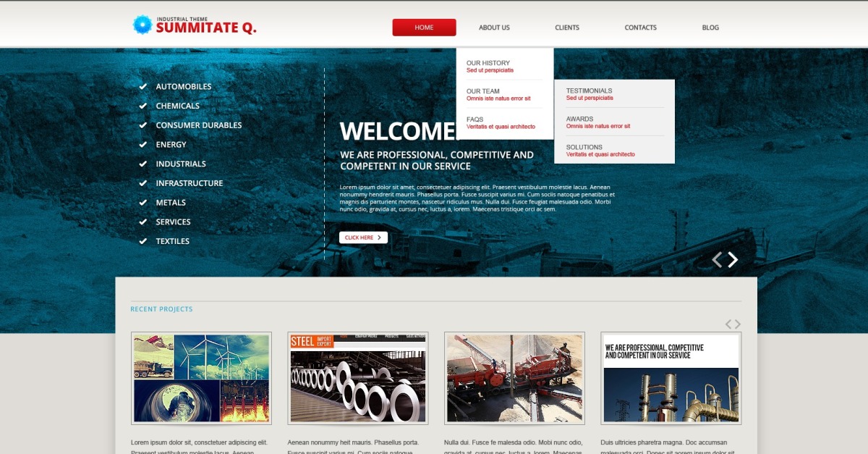Select the Home navigation tab
The width and height of the screenshot is (868, 454).
coord(424,28)
